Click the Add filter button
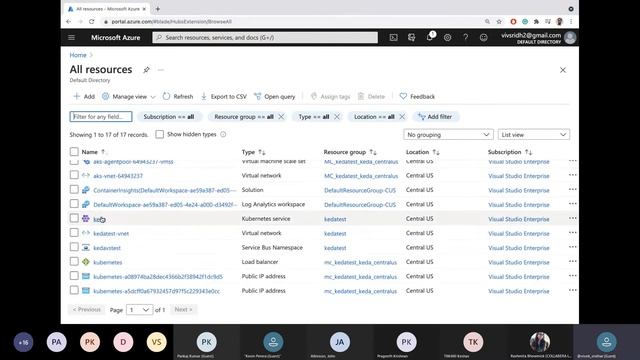The image size is (640, 360). (x=436, y=117)
